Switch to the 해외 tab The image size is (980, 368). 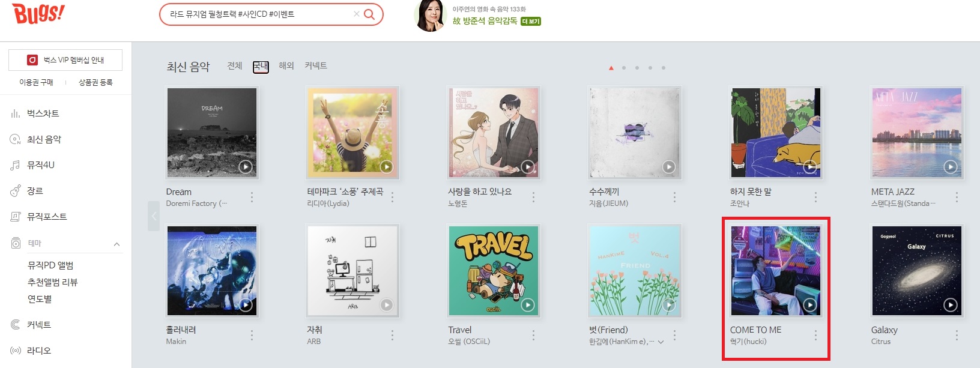tap(286, 66)
